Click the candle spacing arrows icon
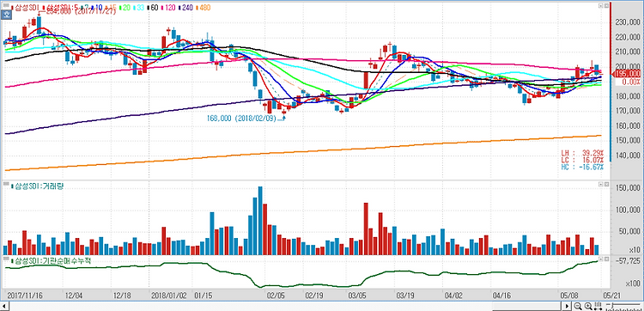The width and height of the screenshot is (644, 311). pyautogui.click(x=598, y=306)
